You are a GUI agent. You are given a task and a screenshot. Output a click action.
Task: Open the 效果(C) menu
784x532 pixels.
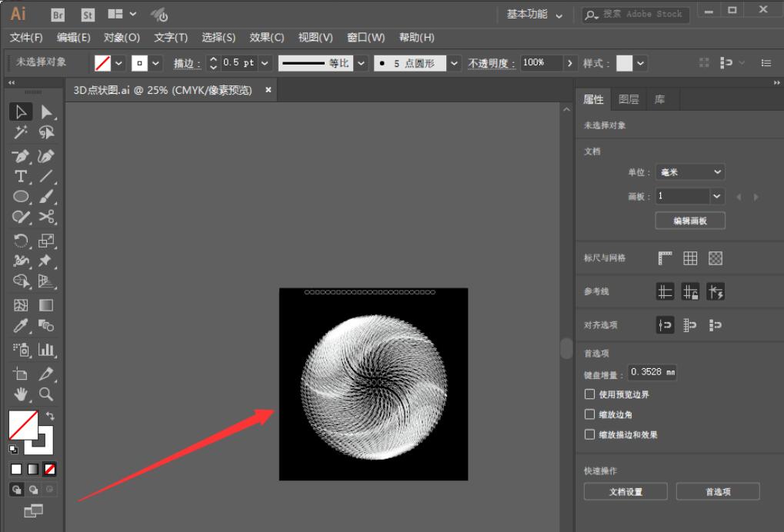(266, 38)
